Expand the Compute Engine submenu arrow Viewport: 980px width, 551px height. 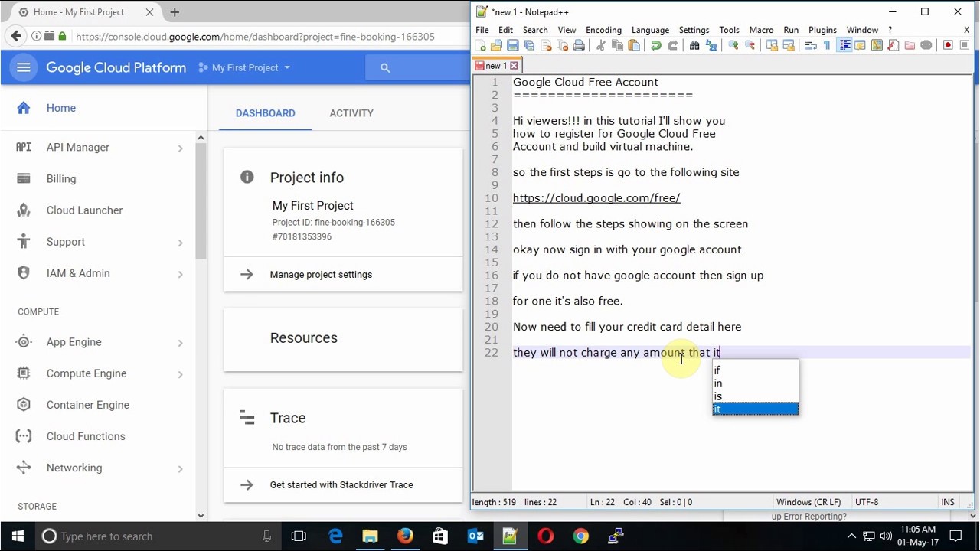tap(181, 374)
